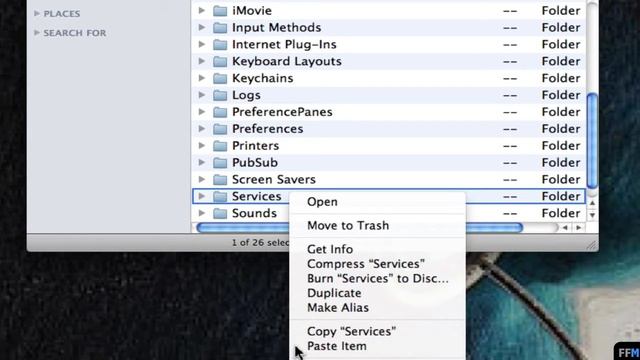Screen dimensions: 640x360
Task: Click Folder kind in iMovie row
Action: click(561, 11)
